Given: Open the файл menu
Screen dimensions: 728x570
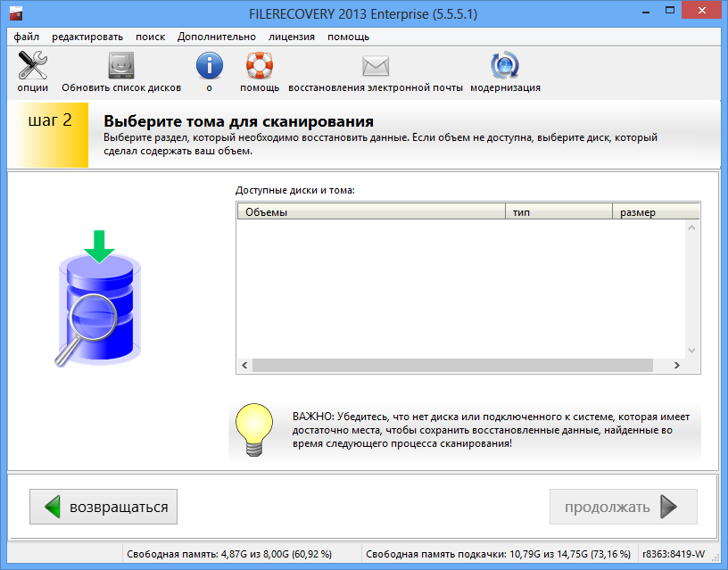Looking at the screenshot, I should coord(27,37).
